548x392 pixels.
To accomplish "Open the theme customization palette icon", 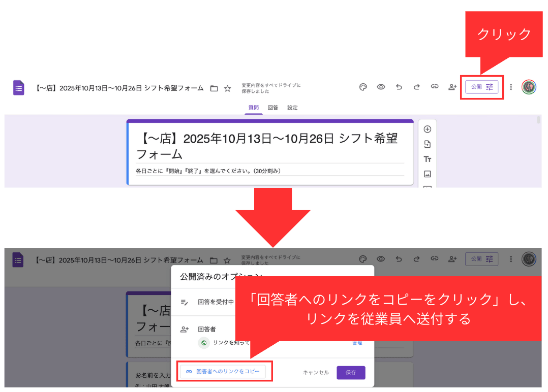I will tap(363, 87).
